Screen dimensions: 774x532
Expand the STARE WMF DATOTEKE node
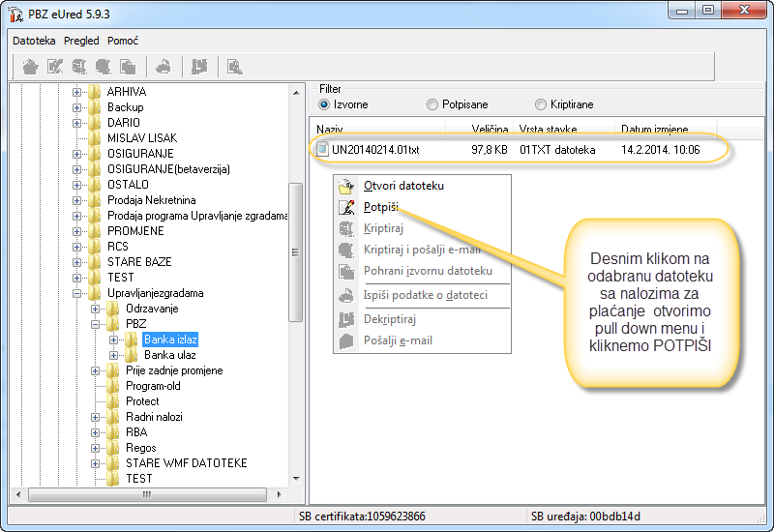click(x=95, y=463)
